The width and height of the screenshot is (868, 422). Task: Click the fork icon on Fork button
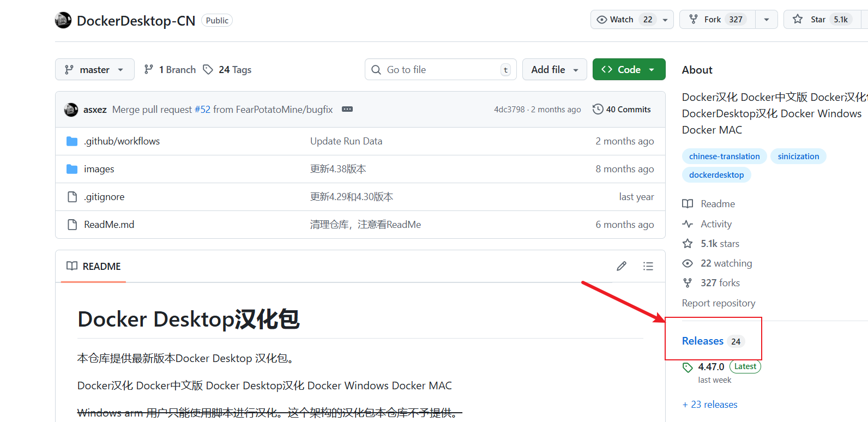pos(694,19)
